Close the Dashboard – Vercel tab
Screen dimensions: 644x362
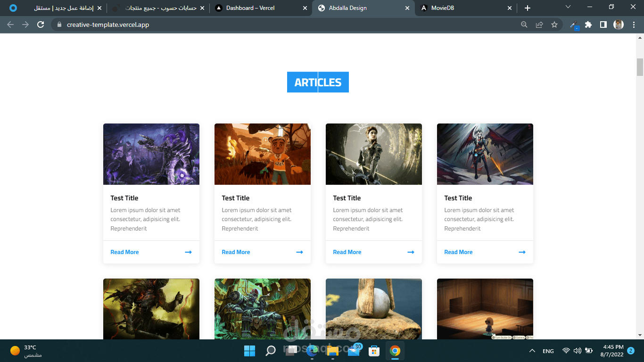[305, 8]
